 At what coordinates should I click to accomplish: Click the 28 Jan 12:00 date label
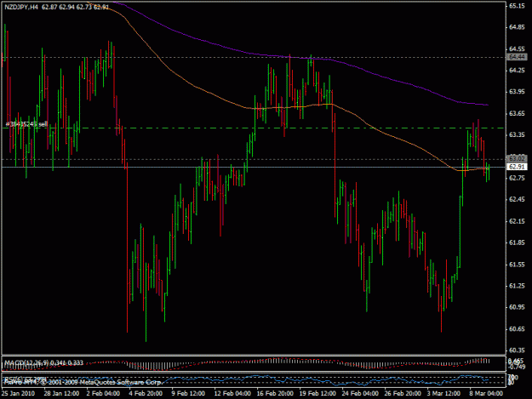(x=61, y=393)
